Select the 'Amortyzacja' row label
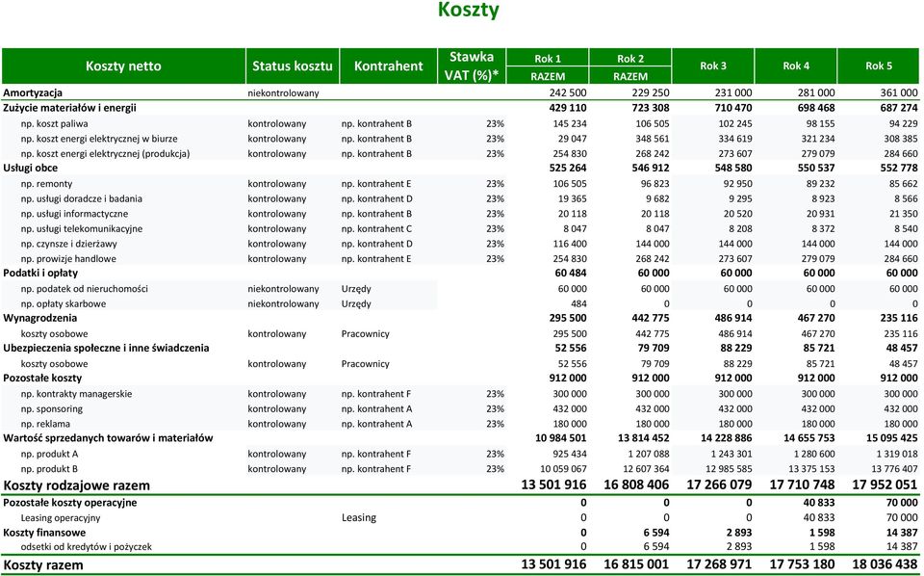 (x=33, y=92)
